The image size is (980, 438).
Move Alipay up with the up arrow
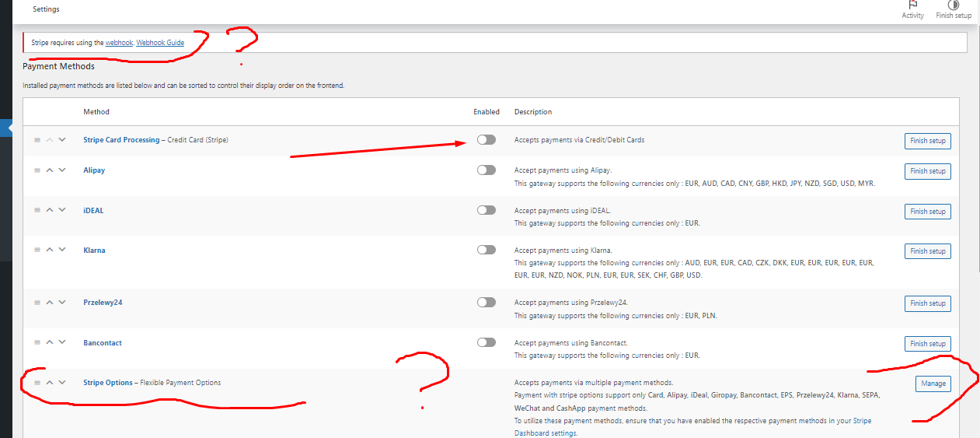point(50,170)
